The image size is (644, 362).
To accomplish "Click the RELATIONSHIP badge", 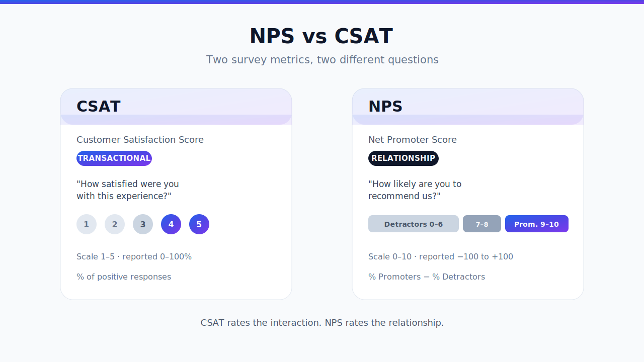I will click(x=404, y=158).
